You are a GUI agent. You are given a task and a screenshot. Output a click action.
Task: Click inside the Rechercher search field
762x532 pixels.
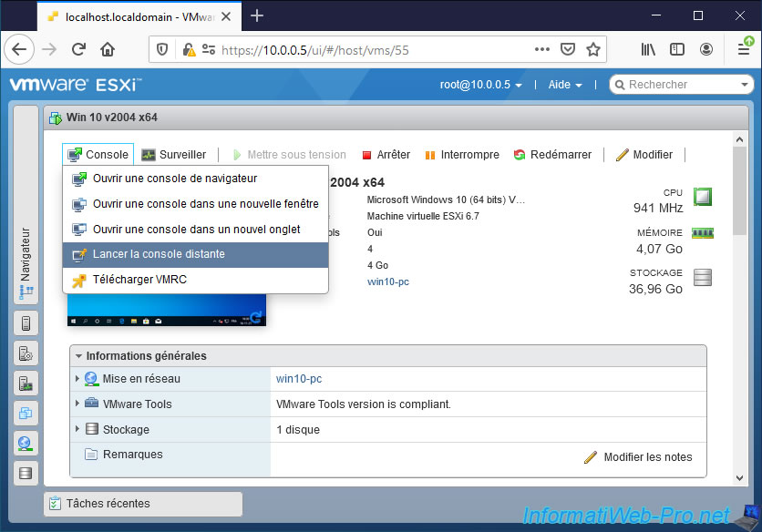[x=682, y=85]
